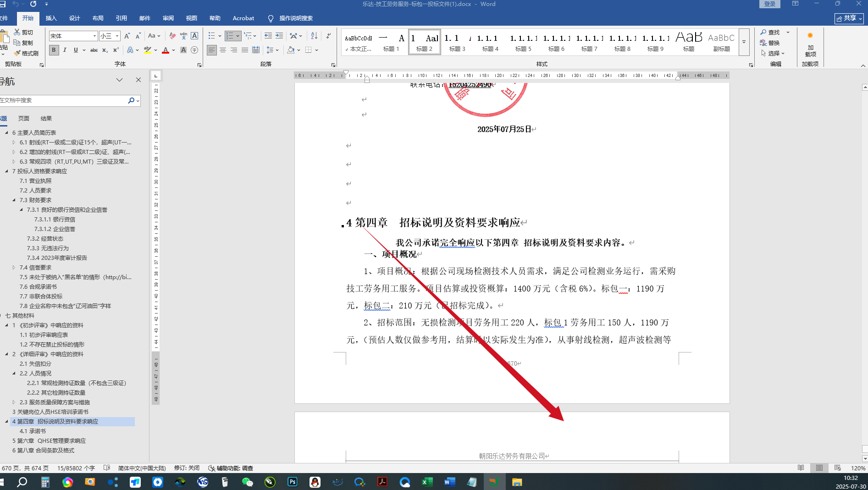
Task: Apply subscript formatting
Action: (105, 50)
